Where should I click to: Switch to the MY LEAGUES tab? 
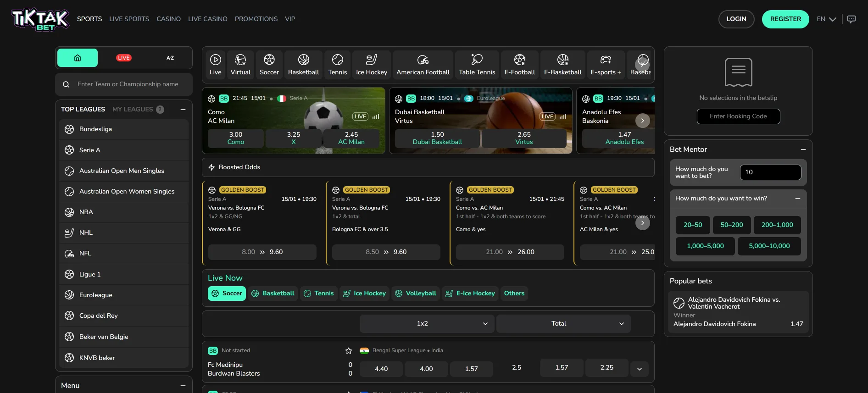[x=133, y=109]
